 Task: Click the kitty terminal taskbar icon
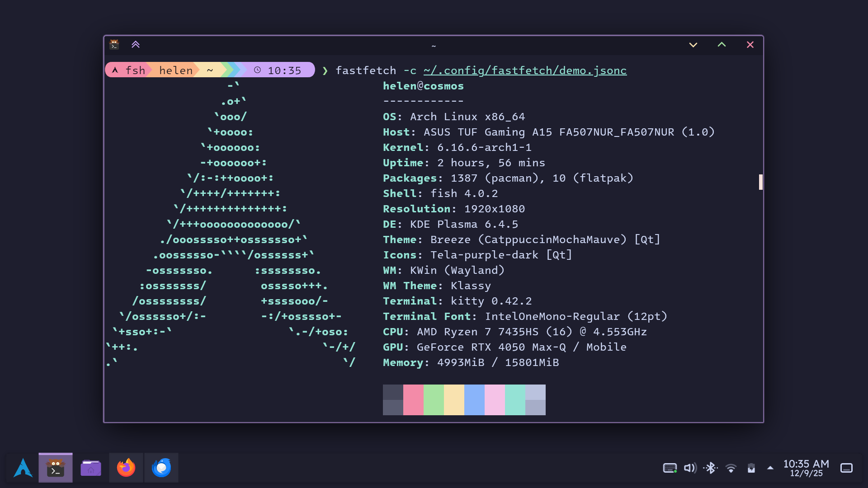tap(56, 468)
